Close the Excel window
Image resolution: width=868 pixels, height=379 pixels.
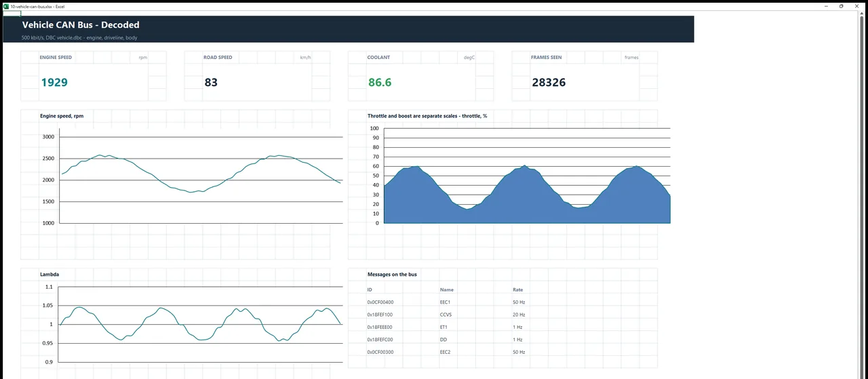coord(857,5)
